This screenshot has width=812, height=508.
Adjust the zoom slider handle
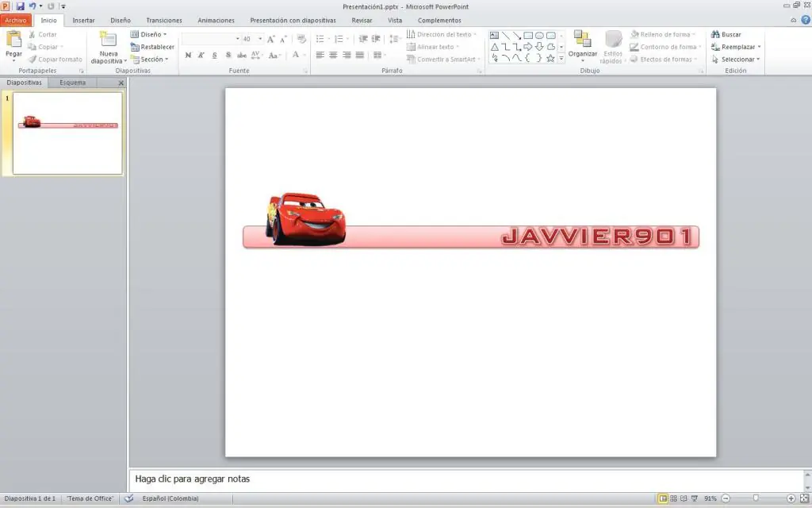point(756,498)
